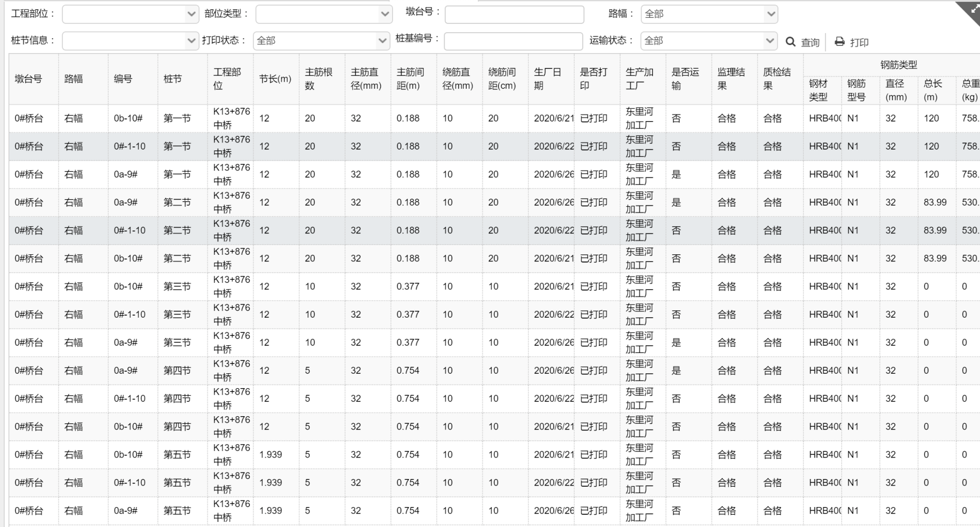Viewport: 980px width, 527px height.
Task: Expand the 部位类型 dropdown
Action: tap(324, 14)
